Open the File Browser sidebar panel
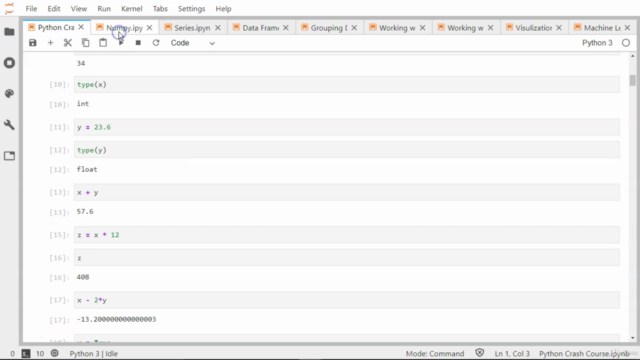640x360 pixels. tap(9, 32)
